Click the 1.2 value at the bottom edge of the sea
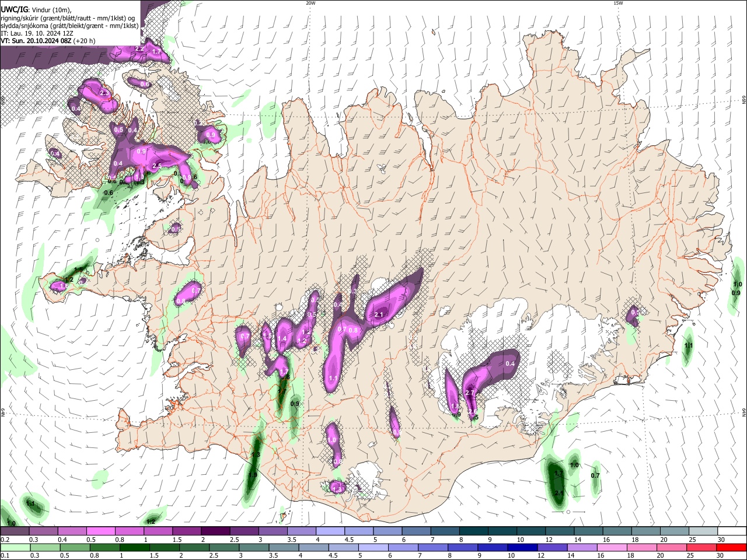Image resolution: width=747 pixels, height=560 pixels. 151,521
